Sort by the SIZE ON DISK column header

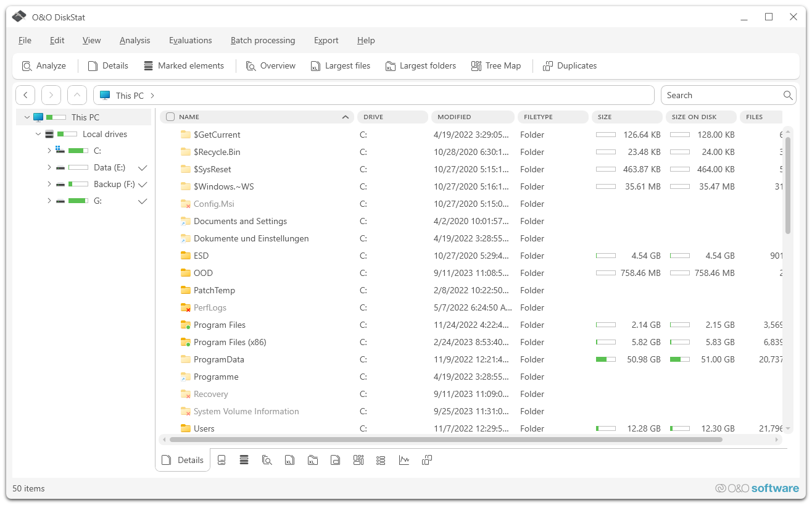coord(701,117)
